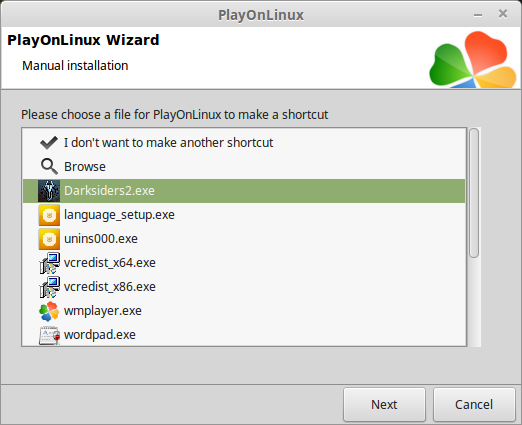Image resolution: width=522 pixels, height=425 pixels.
Task: Click the unins000.exe yellow uninstaller icon
Action: [49, 239]
